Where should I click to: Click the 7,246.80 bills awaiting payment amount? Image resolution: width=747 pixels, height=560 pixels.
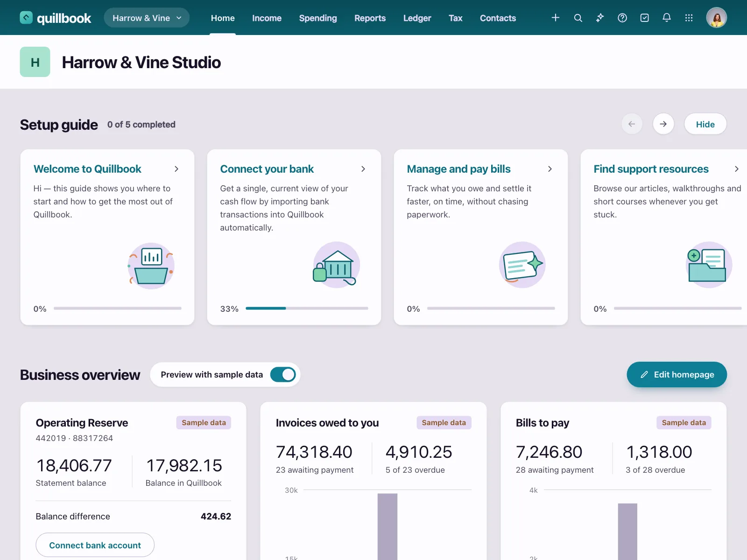[549, 452]
